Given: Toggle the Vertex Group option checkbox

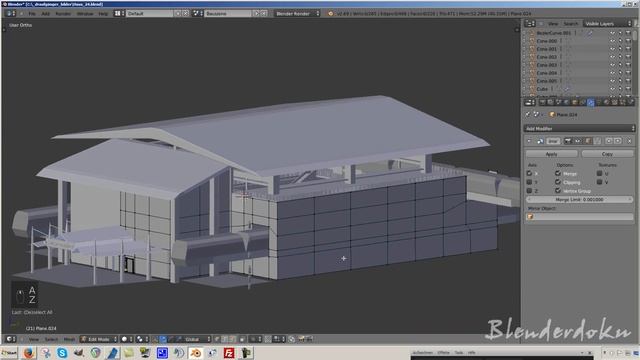Looking at the screenshot, I should coord(558,191).
